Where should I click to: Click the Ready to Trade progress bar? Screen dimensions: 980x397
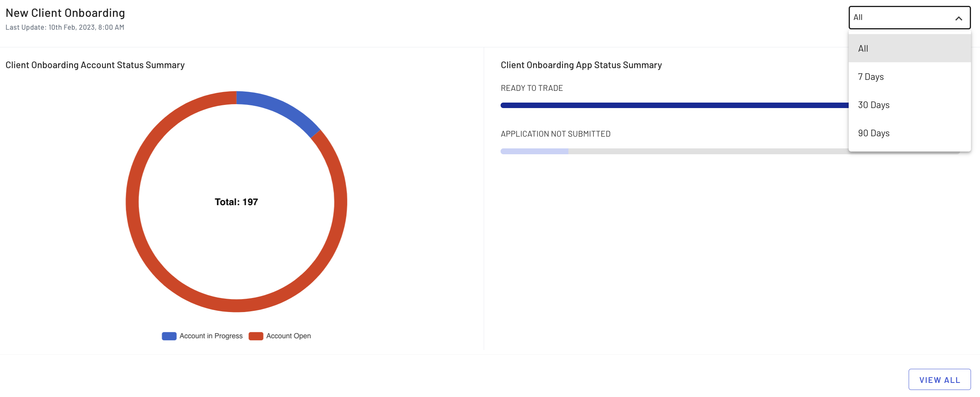[674, 105]
